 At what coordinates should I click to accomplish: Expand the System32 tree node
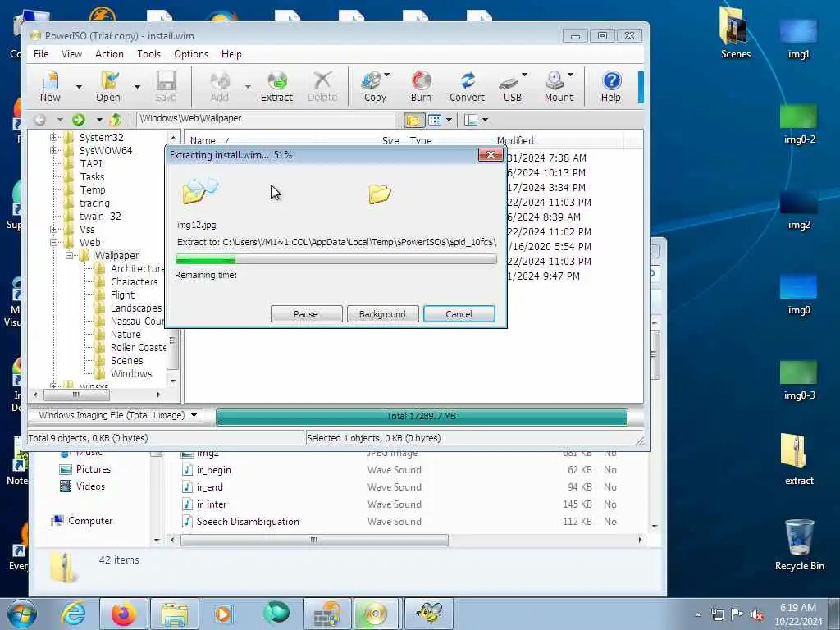point(53,137)
